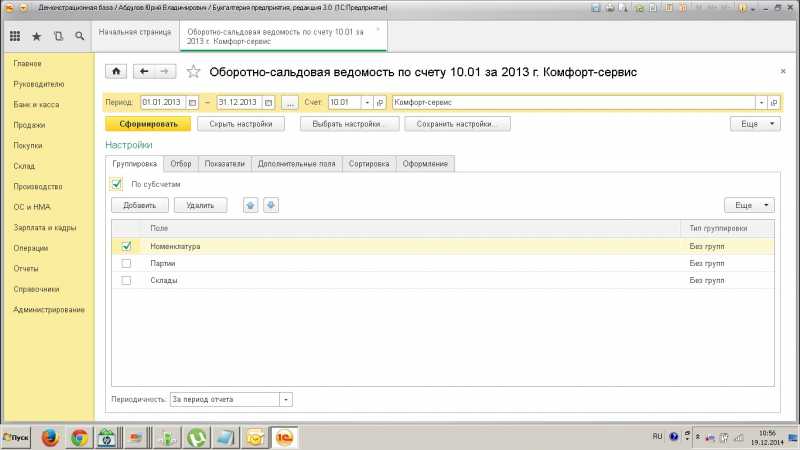Screen dimensions: 800x450
Task: Open favorites star in the top panel
Action: pos(37,36)
